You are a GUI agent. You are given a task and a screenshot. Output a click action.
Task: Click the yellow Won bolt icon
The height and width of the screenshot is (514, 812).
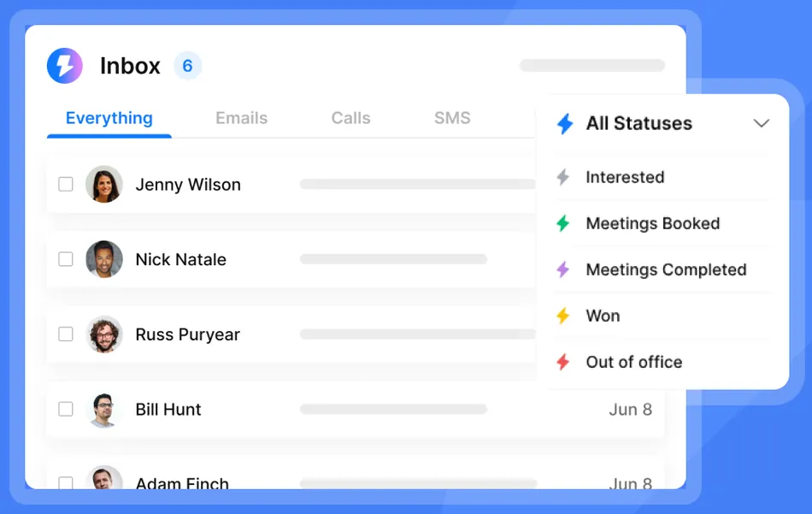563,316
